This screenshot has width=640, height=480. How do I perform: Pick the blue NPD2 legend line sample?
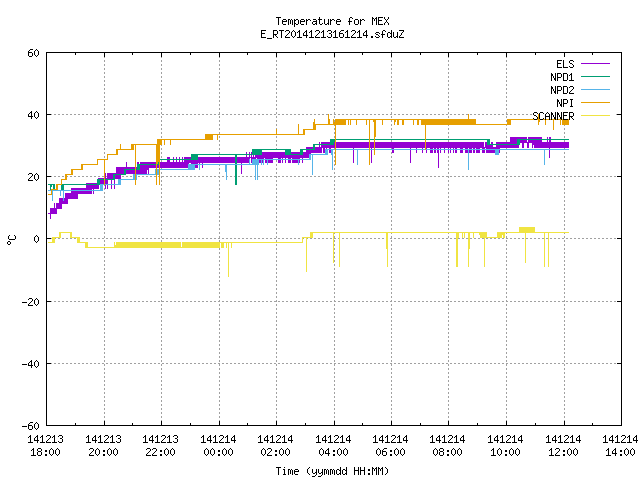coord(595,90)
